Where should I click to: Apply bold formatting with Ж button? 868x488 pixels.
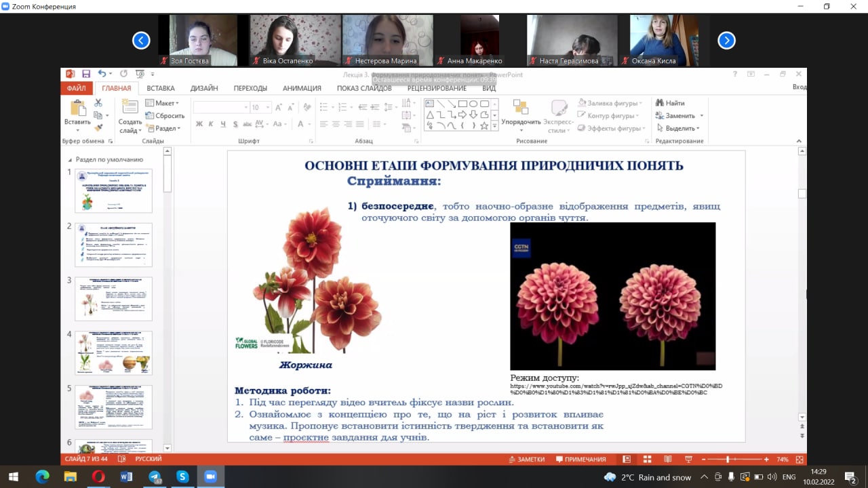[x=199, y=124]
